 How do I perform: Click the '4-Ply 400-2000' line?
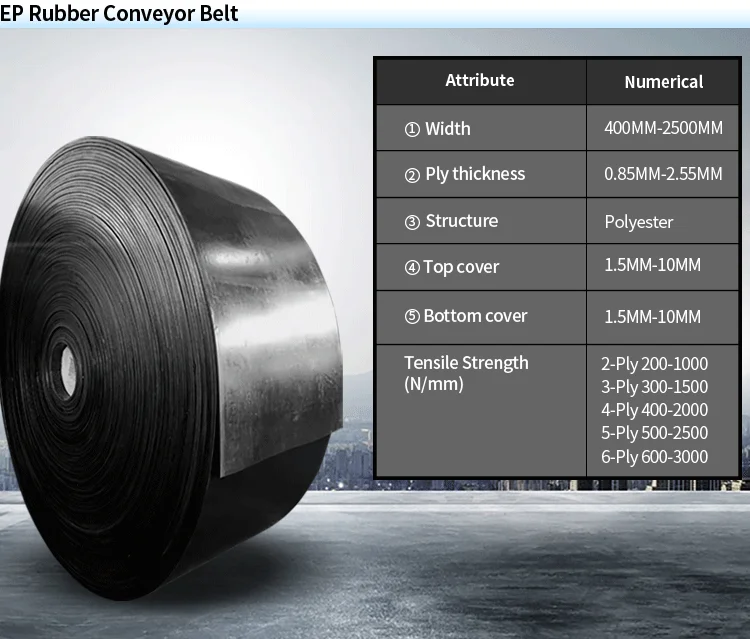pos(654,410)
